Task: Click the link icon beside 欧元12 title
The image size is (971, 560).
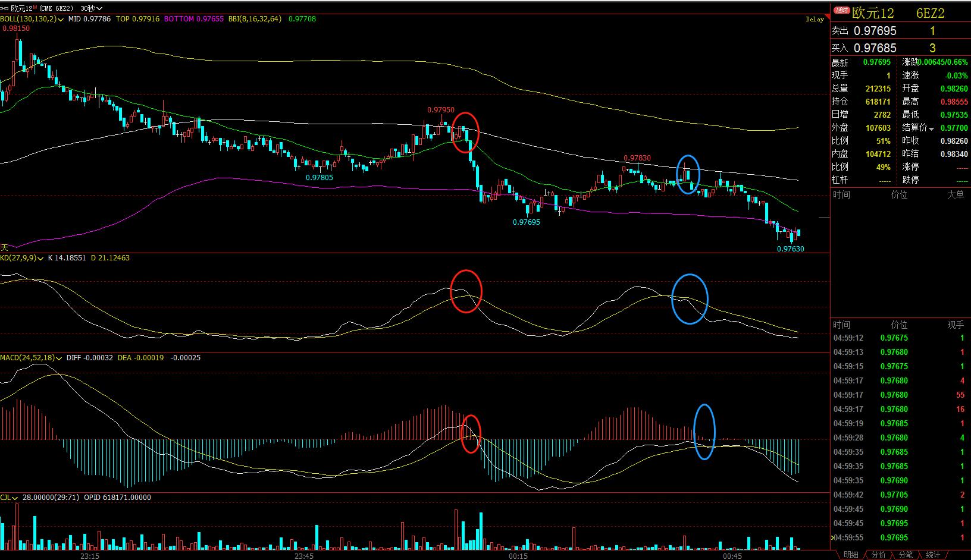Action: [5, 8]
